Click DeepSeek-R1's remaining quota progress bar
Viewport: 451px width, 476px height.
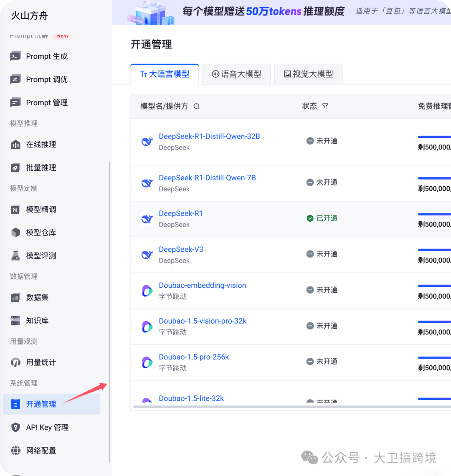[x=434, y=213]
